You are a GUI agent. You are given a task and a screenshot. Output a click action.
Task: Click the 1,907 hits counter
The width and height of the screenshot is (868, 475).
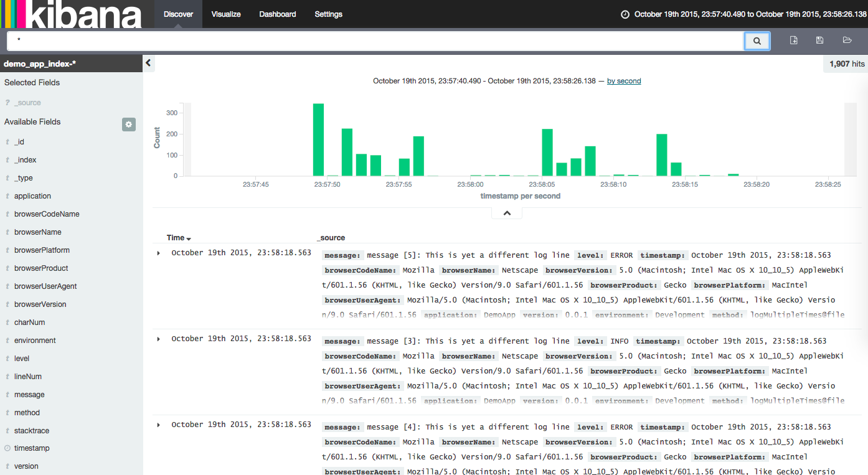(x=847, y=63)
